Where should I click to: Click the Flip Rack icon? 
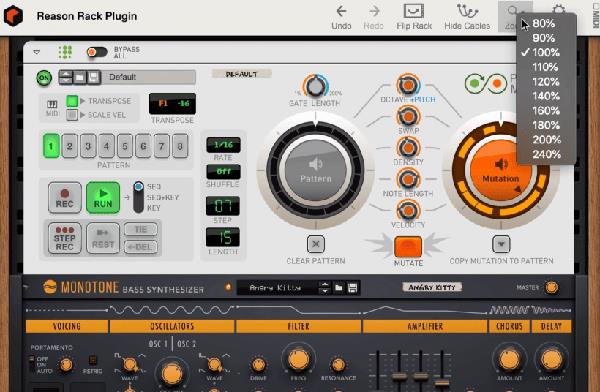click(414, 11)
